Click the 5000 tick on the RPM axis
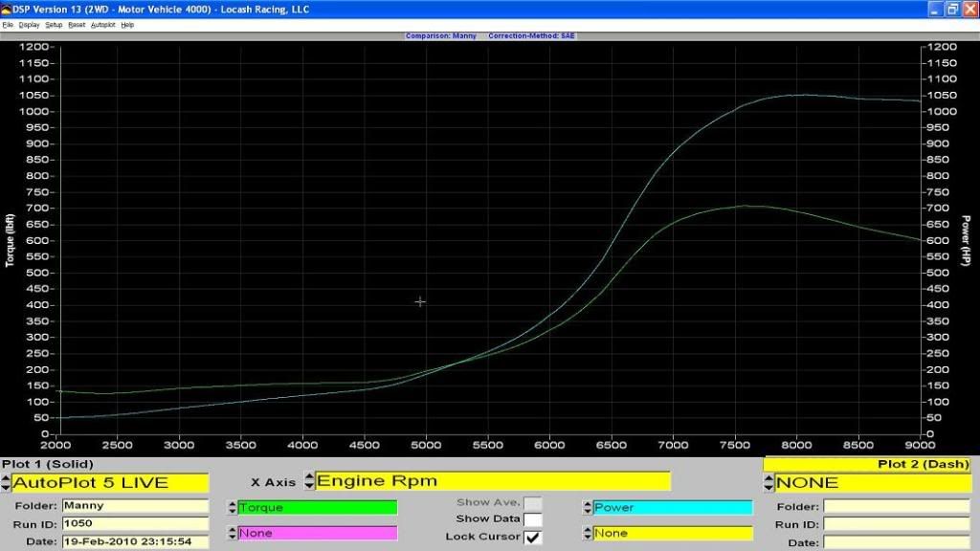This screenshot has height=551, width=980. (426, 446)
